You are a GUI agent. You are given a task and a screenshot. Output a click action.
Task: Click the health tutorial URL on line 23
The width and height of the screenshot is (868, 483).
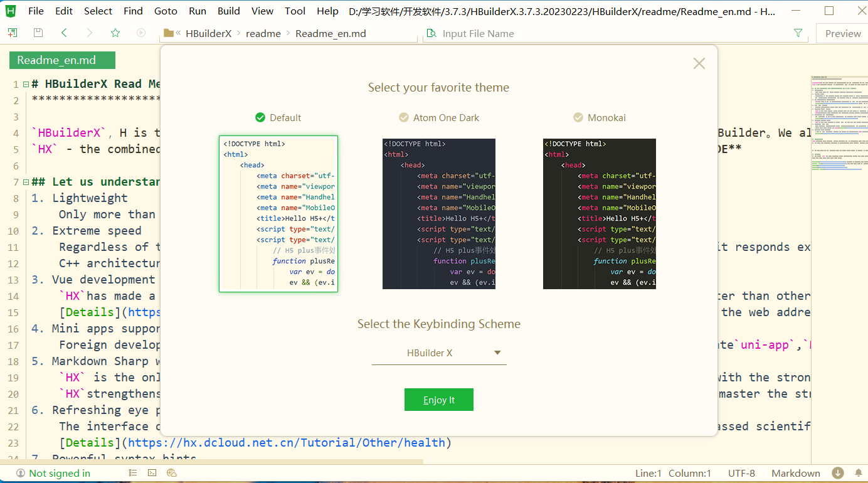[x=286, y=442]
